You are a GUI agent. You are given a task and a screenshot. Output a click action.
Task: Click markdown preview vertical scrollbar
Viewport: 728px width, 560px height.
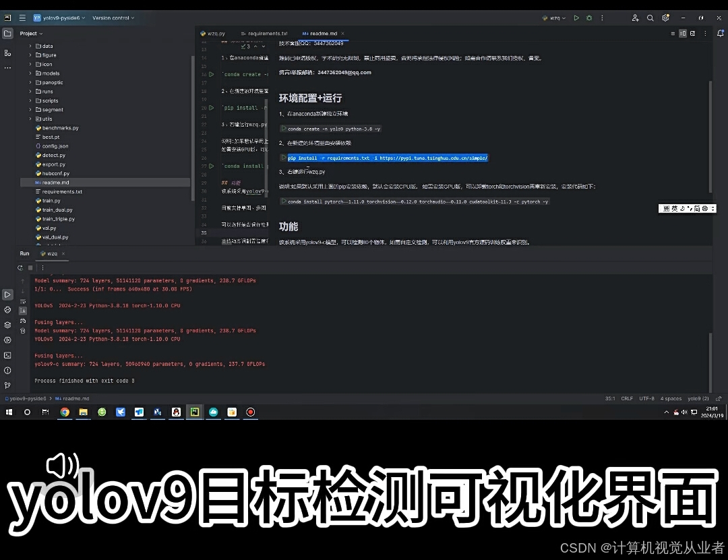710,137
